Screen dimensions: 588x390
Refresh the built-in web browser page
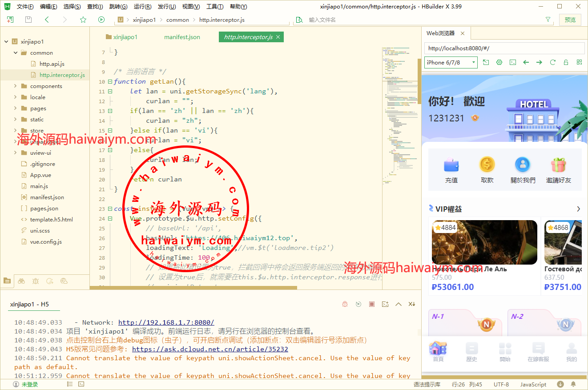[552, 63]
